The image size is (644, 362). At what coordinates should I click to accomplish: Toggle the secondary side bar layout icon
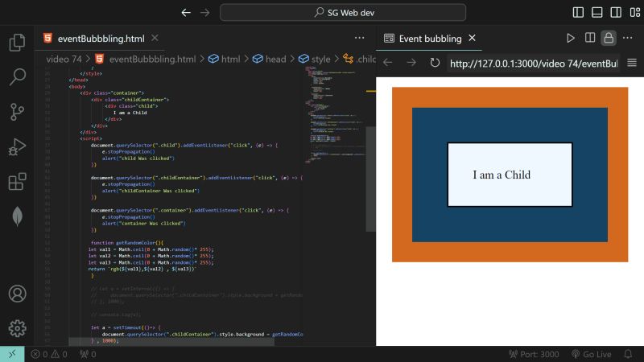tap(616, 12)
